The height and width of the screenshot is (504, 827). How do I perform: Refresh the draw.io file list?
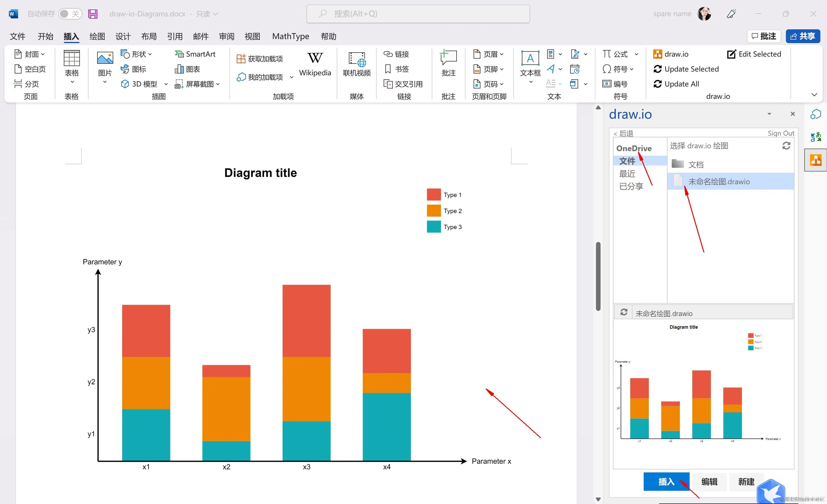tap(786, 146)
